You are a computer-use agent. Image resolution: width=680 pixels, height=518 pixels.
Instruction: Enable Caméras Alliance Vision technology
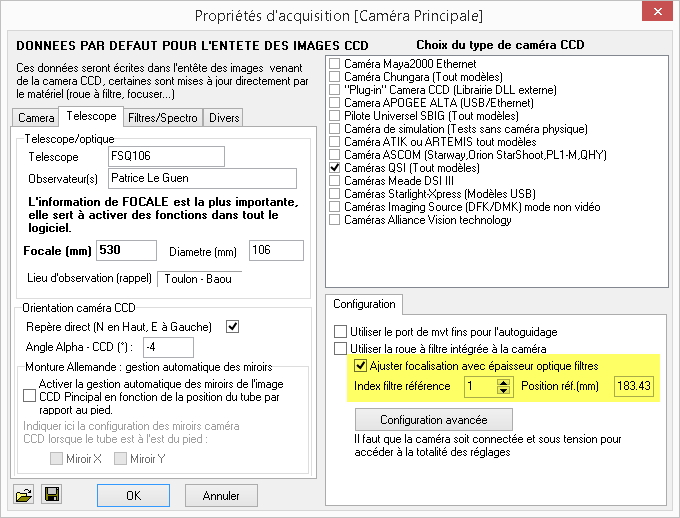pos(334,220)
